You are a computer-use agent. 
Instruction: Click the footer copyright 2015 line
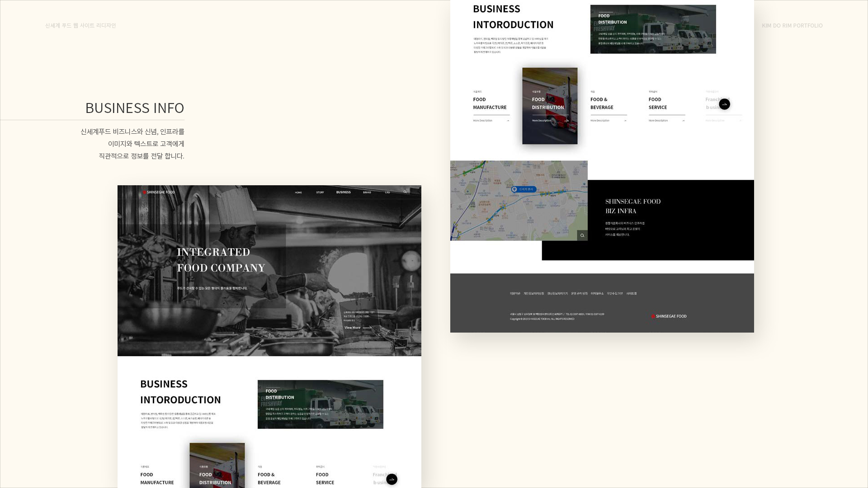[x=542, y=319]
